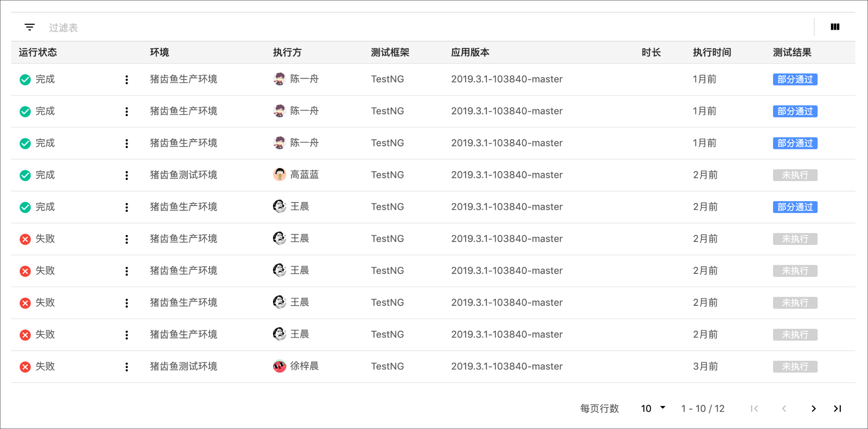The width and height of the screenshot is (868, 429).
Task: Sort by 测试框架 column header
Action: tap(390, 52)
